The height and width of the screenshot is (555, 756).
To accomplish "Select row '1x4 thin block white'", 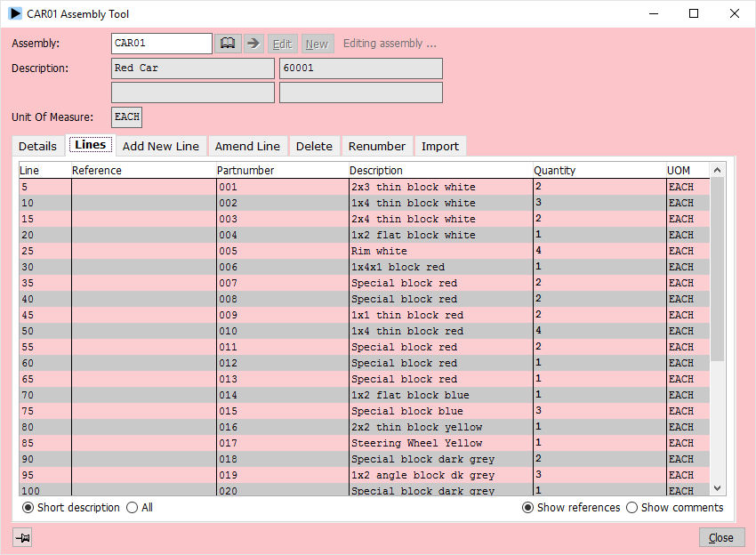I will tap(365, 203).
